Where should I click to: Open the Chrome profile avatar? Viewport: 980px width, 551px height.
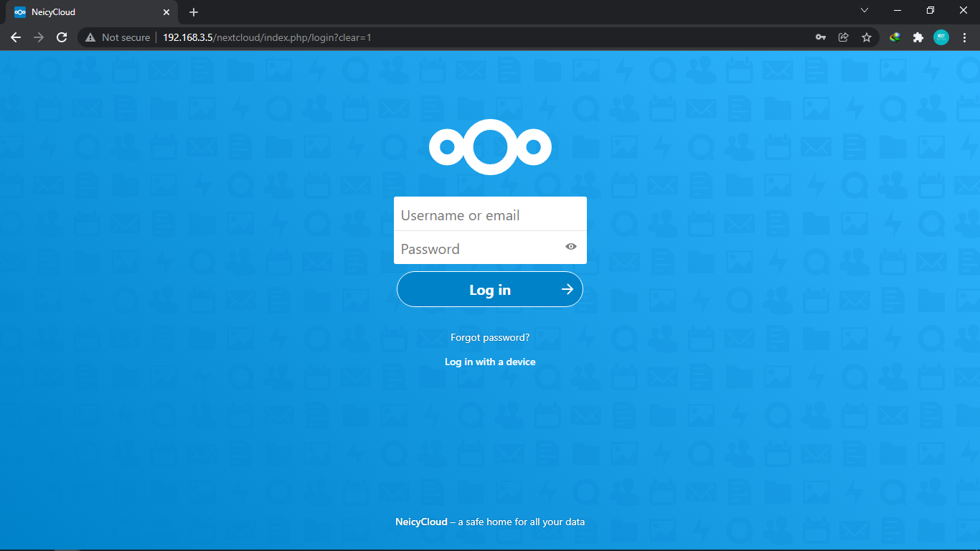pyautogui.click(x=941, y=37)
